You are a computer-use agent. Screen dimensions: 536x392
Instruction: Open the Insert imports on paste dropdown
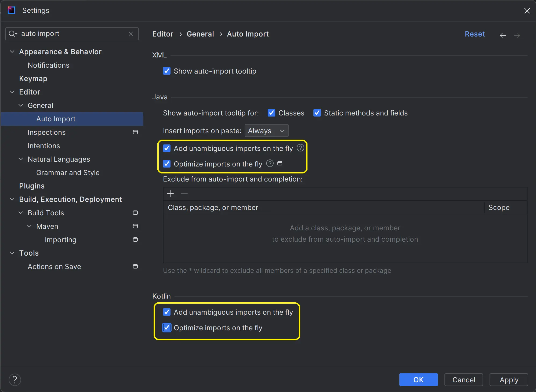tap(266, 131)
